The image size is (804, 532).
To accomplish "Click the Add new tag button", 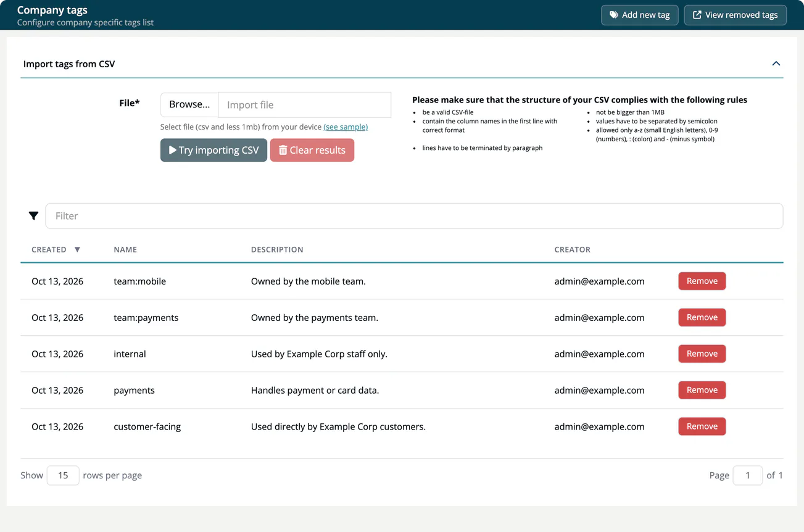I will (640, 15).
